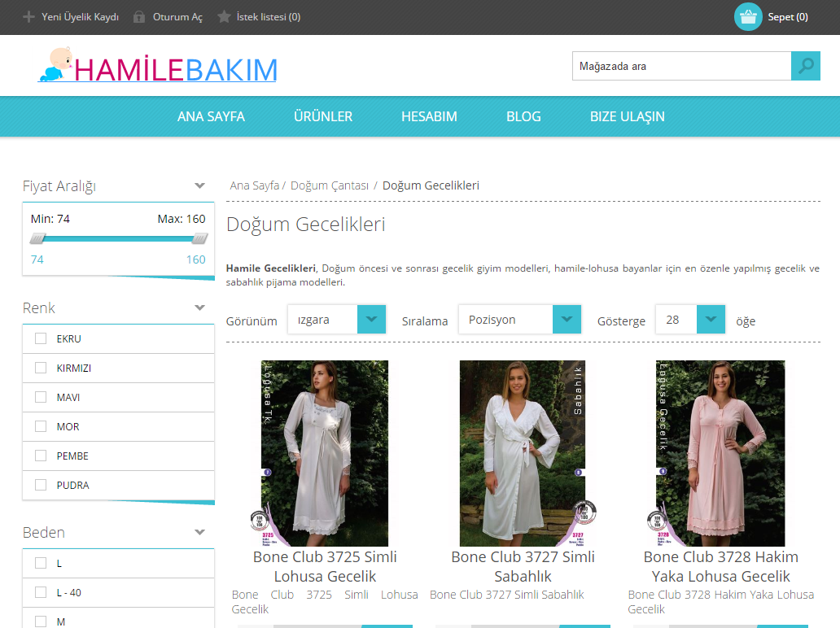Collapse the Beden filter section
840x628 pixels.
tap(199, 532)
